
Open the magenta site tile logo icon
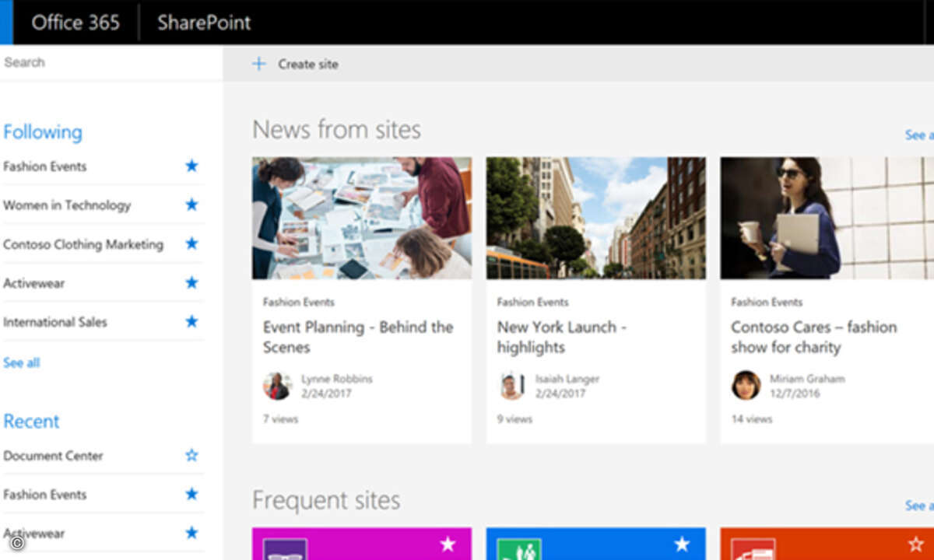point(285,549)
